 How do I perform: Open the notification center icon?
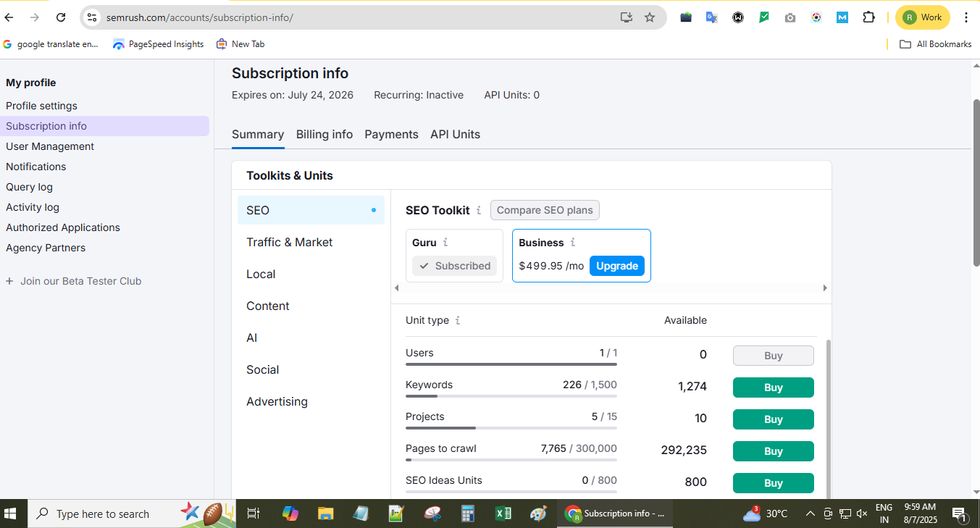(x=960, y=514)
